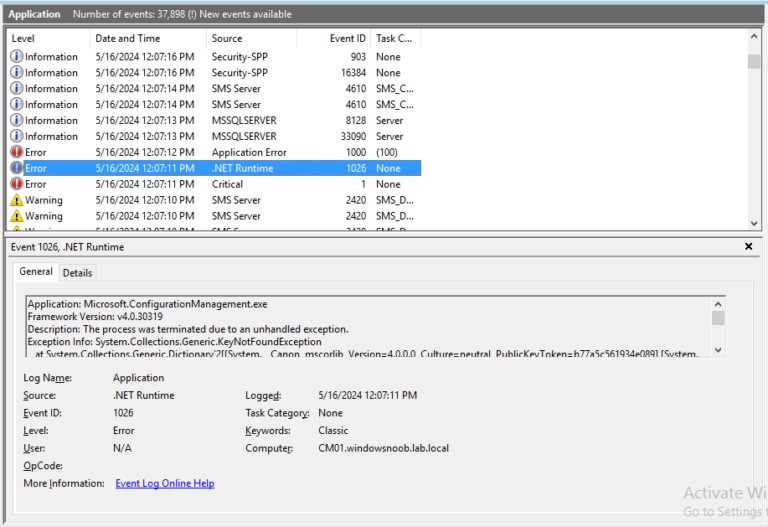
Task: Click the error icon of the Critical source row
Action: coord(16,184)
